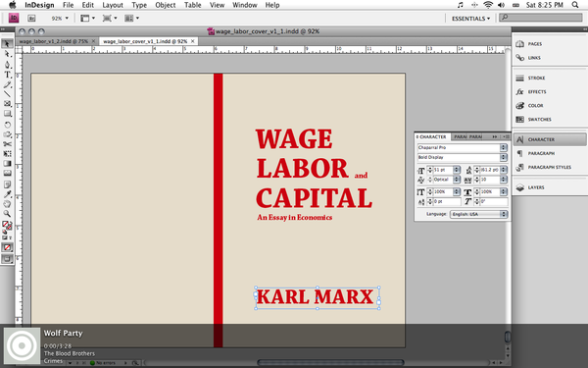Image resolution: width=588 pixels, height=368 pixels.
Task: Select the Pencil tool
Action: [x=7, y=84]
